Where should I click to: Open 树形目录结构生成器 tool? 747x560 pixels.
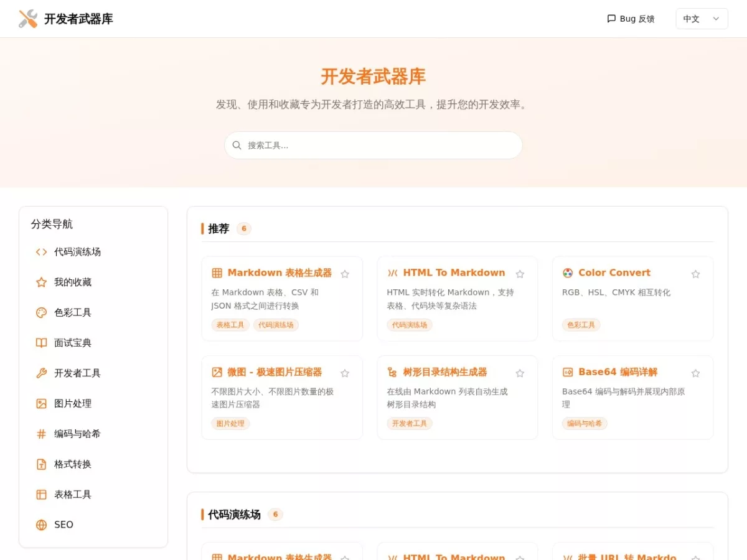(445, 372)
